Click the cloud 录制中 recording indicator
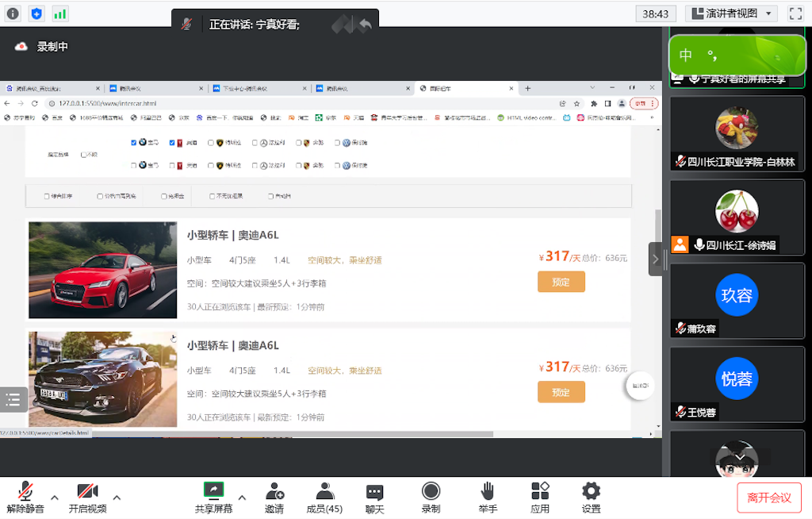The image size is (812, 519). (x=41, y=47)
